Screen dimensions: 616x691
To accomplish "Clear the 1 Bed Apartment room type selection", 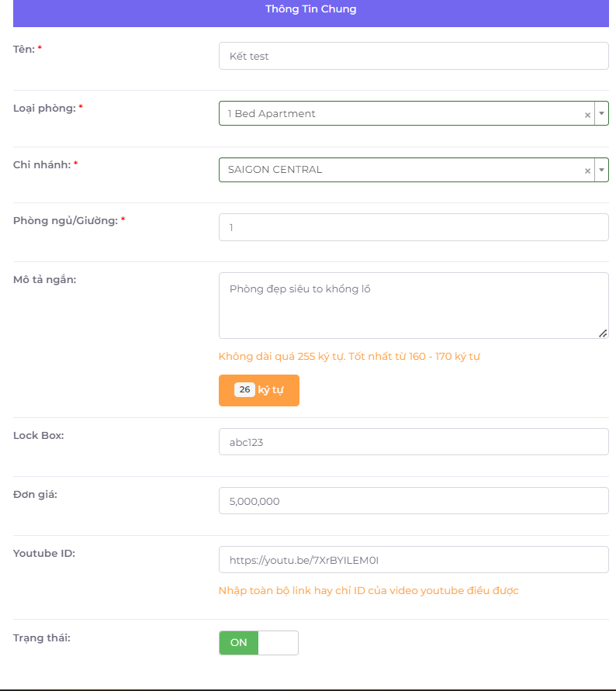I will coord(587,114).
